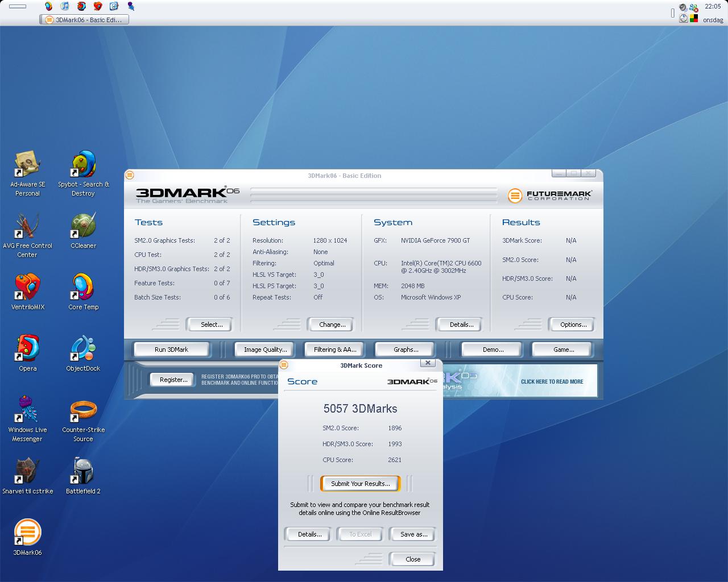Open the Ad-Aware SE Personal desktop shortcut
The width and height of the screenshot is (728, 582).
[x=27, y=173]
